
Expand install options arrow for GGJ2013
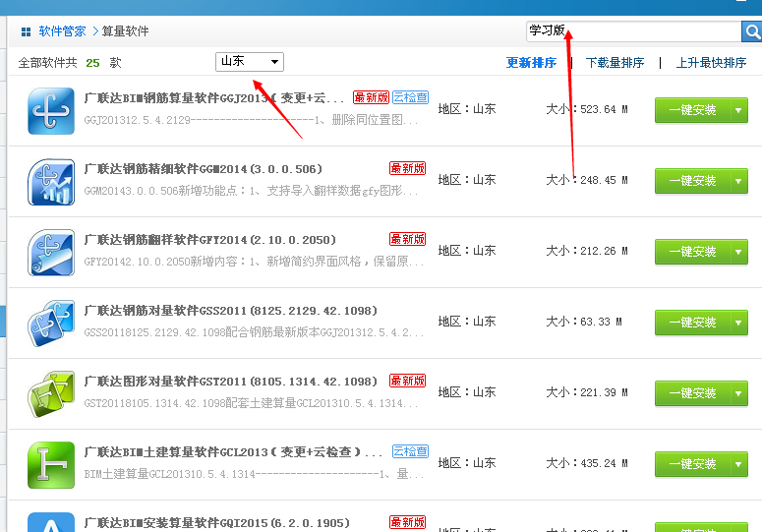coord(738,110)
